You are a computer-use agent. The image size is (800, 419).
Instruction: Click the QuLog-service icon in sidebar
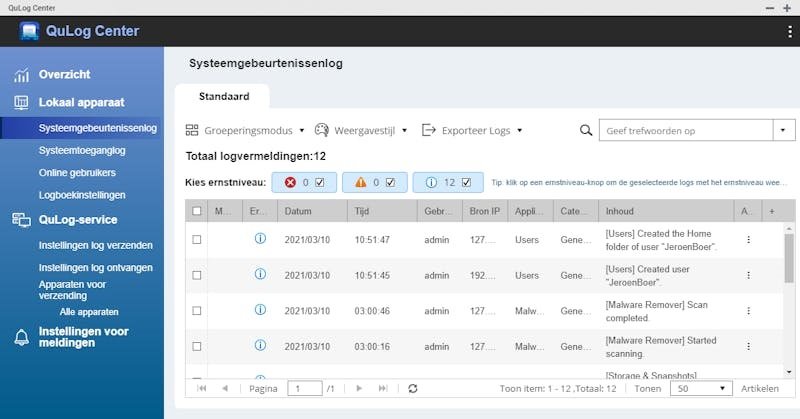21,220
